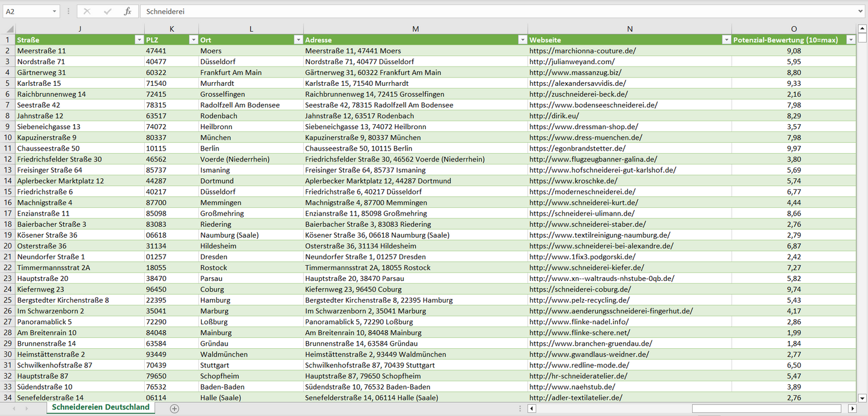The height and width of the screenshot is (416, 868).
Task: Open the Name Box dropdown arrow
Action: [x=55, y=11]
